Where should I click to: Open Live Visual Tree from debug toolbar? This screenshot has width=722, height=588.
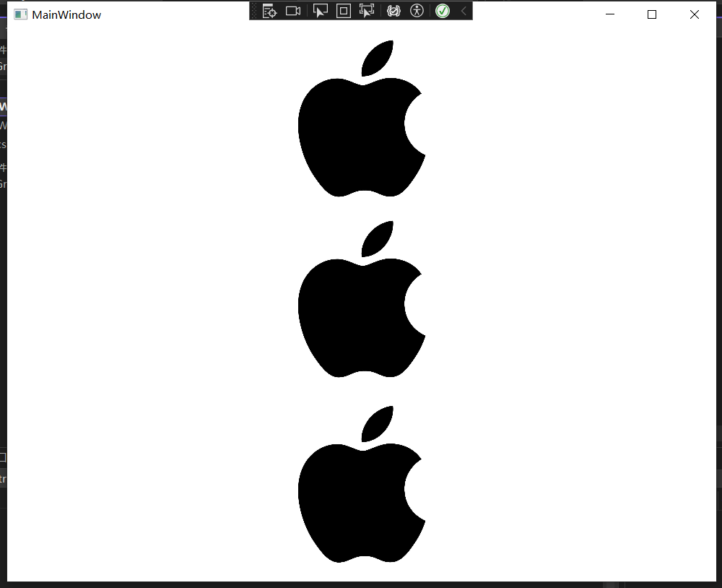coord(269,11)
